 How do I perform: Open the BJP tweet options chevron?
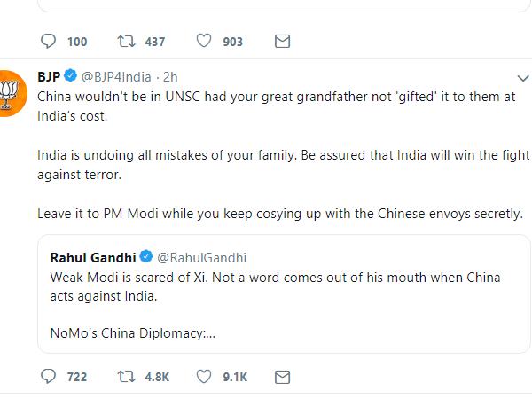coord(523,78)
